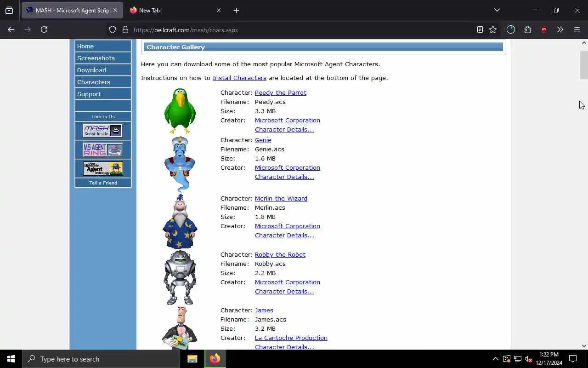Close the New Tab tab

[x=219, y=10]
